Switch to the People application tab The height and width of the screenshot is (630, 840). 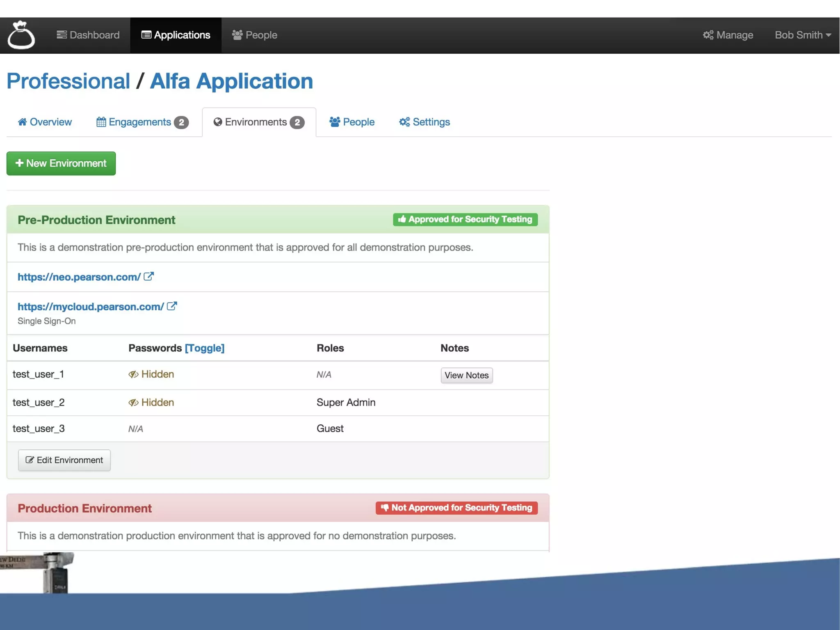click(352, 122)
